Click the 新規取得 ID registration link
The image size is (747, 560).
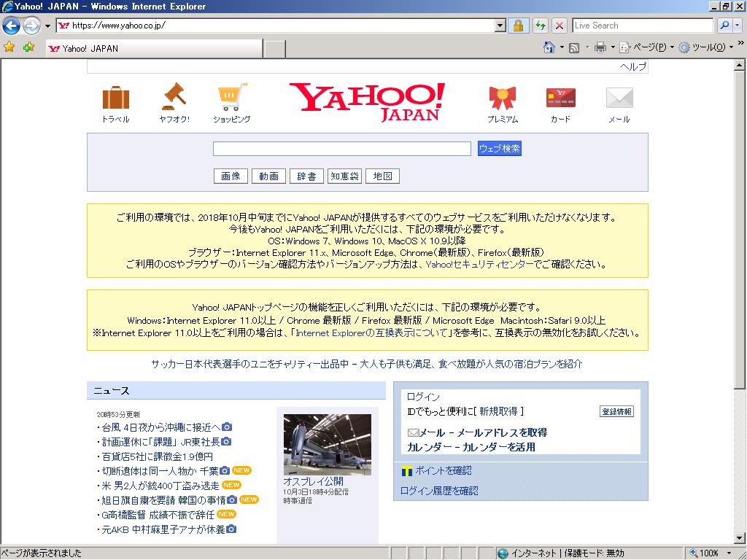pyautogui.click(x=498, y=411)
